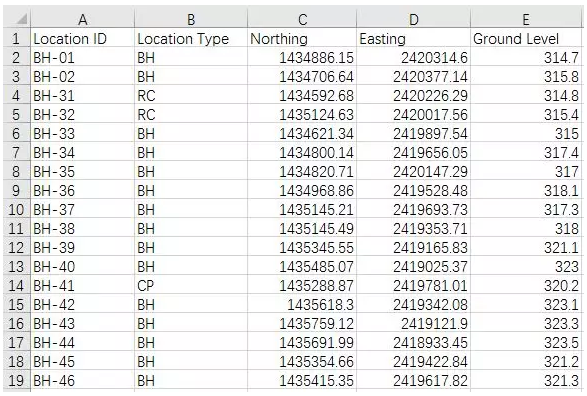This screenshot has width=587, height=396.
Task: Click Northing value 1434706.64
Action: pos(302,77)
